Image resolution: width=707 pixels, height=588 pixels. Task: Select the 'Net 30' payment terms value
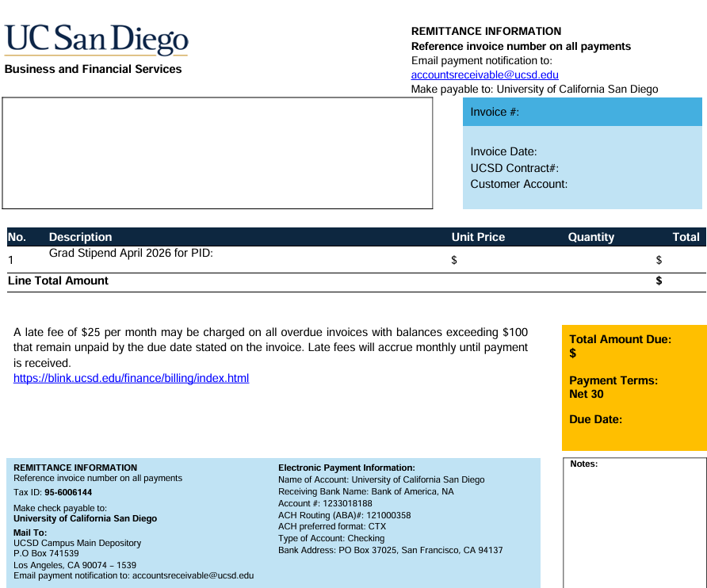click(x=587, y=394)
